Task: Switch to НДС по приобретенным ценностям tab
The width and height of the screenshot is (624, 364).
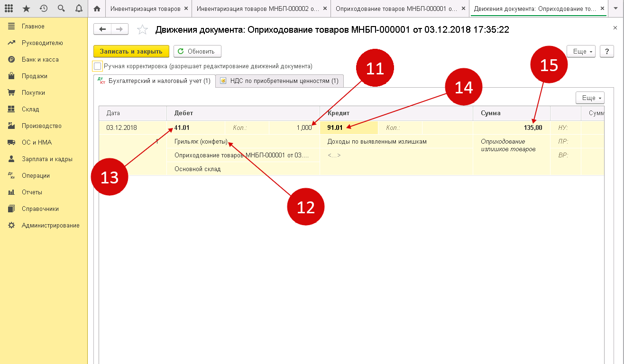Action: pyautogui.click(x=280, y=81)
